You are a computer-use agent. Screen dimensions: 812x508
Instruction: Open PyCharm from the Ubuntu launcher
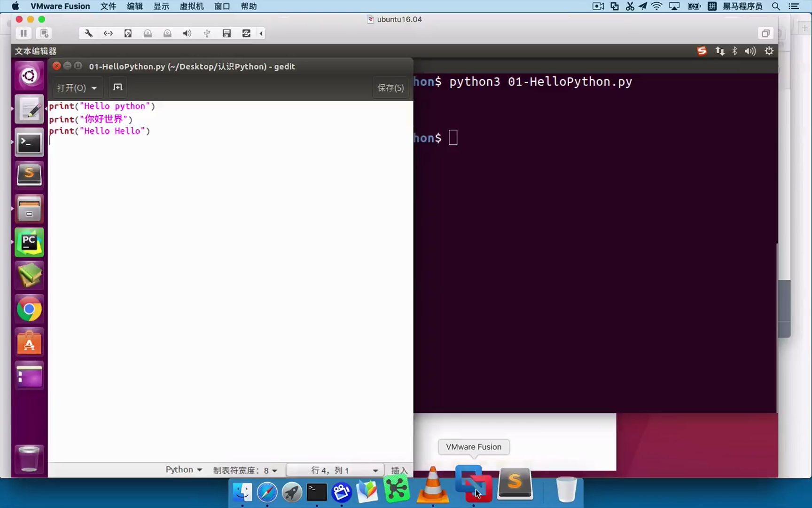click(29, 242)
